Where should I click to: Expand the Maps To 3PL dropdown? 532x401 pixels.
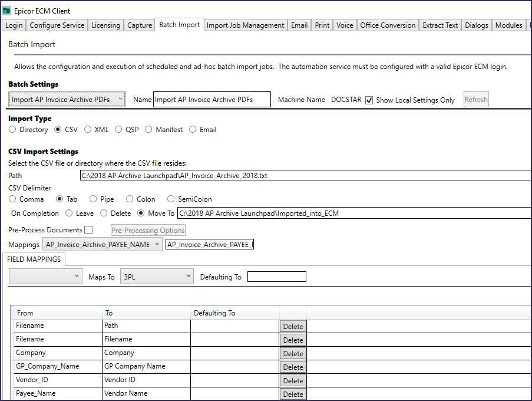157,277
